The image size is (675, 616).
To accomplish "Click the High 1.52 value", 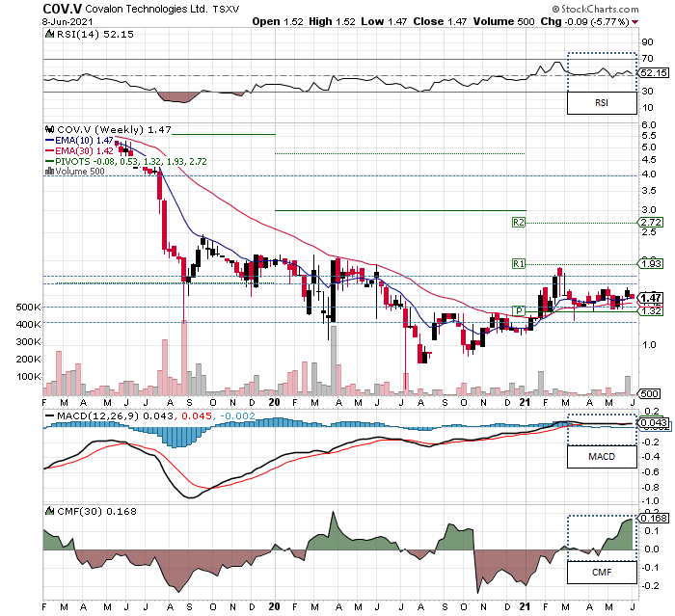I will click(332, 21).
